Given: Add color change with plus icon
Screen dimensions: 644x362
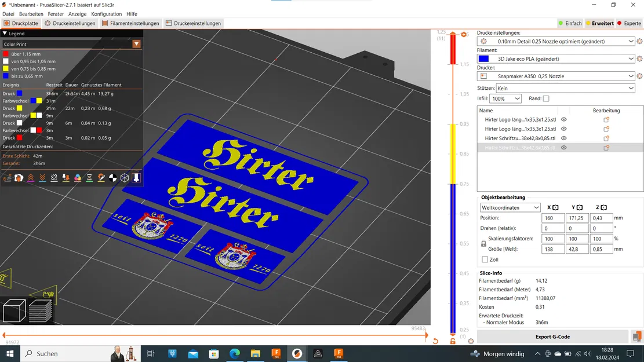Looking at the screenshot, I should (464, 35).
